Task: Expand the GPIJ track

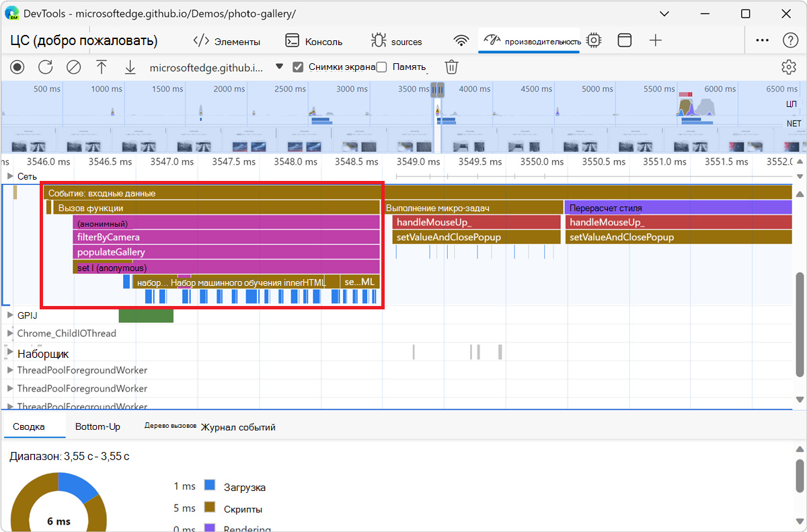Action: click(9, 315)
